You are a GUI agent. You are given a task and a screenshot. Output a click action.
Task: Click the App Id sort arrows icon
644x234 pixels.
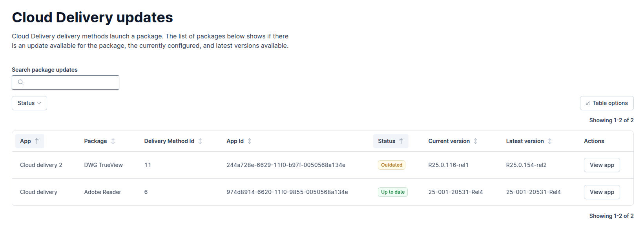click(250, 141)
